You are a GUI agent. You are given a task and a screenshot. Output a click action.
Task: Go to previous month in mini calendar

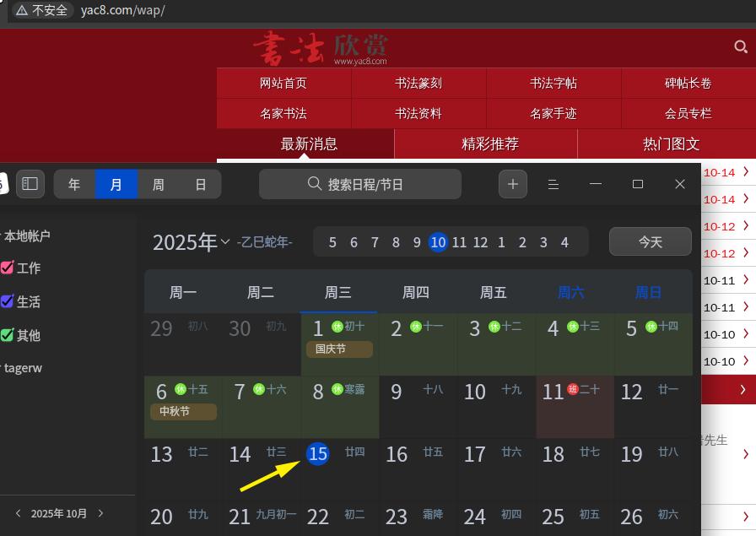pos(19,513)
